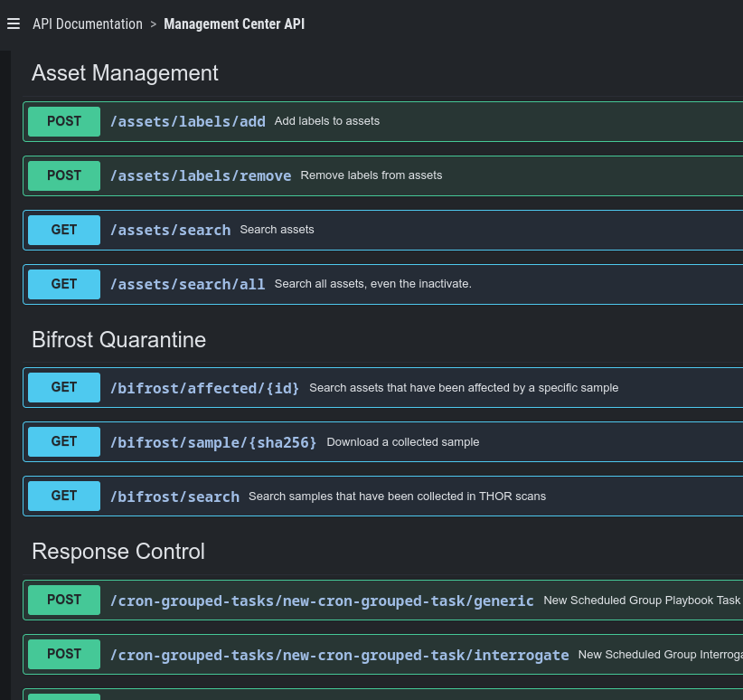Viewport: 743px width, 700px height.
Task: Click the API Documentation breadcrumb link
Action: coord(88,24)
